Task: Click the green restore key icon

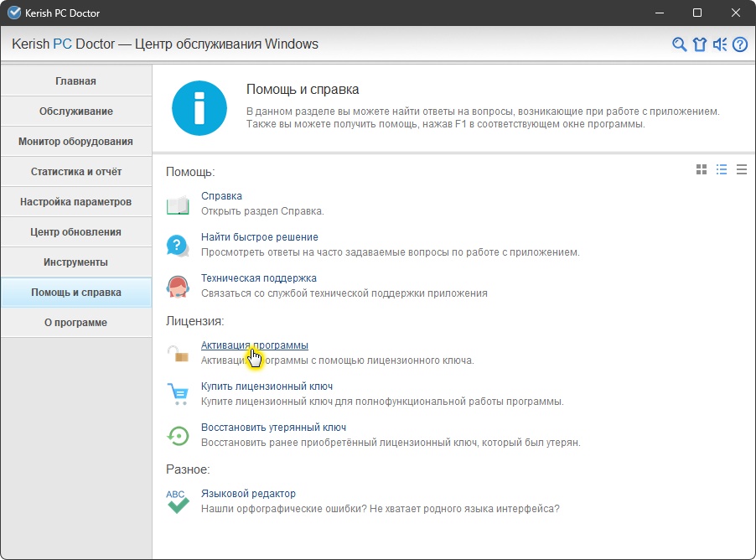Action: 178,436
